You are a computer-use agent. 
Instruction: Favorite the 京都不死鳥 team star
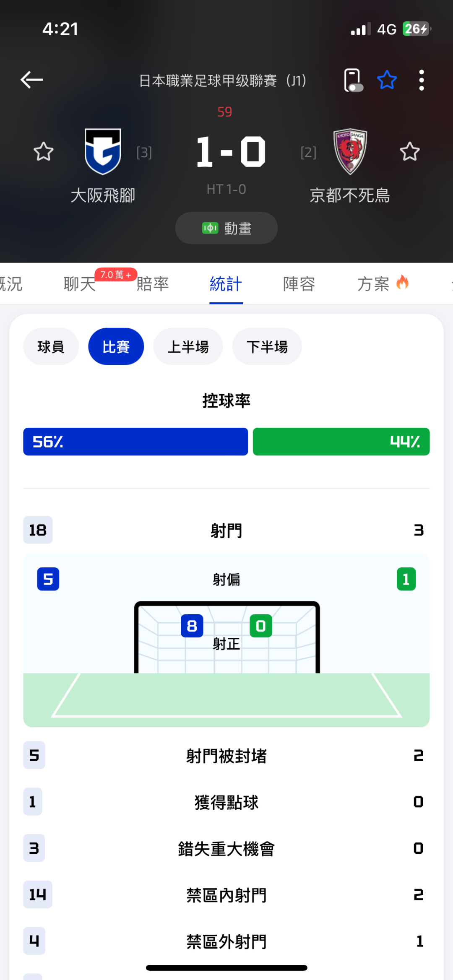click(409, 152)
